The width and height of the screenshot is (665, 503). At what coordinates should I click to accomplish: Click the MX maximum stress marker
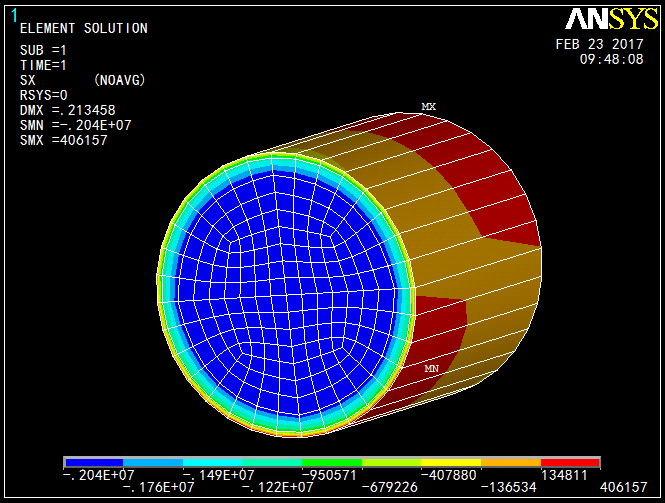point(428,106)
